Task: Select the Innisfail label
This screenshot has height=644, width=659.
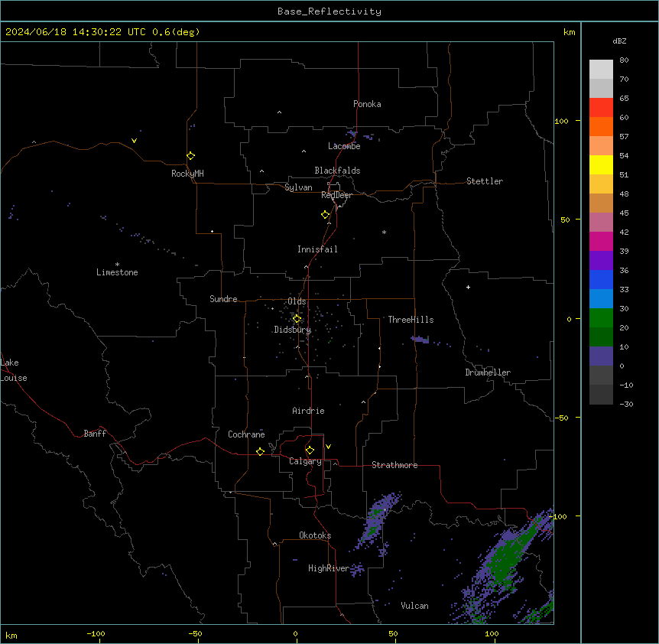Action: click(x=317, y=249)
